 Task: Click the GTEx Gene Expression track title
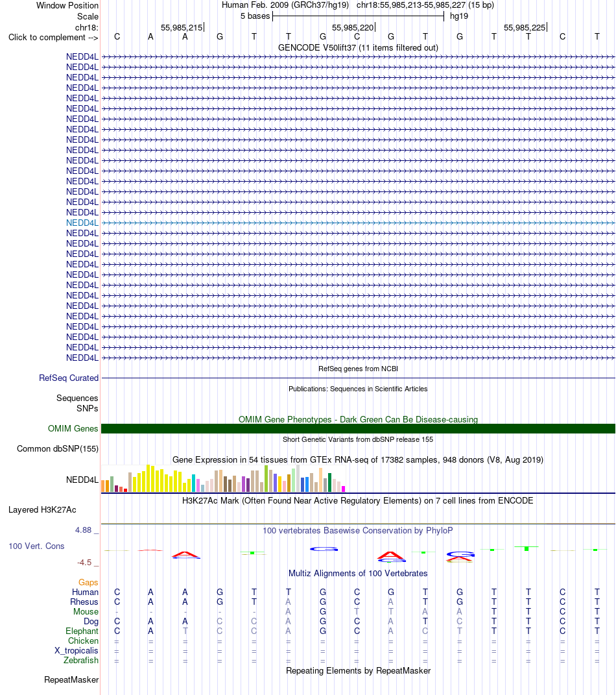pos(359,459)
